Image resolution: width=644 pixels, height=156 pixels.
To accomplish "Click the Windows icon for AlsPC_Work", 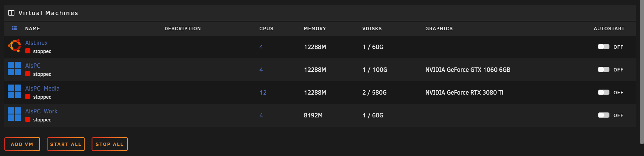I will tap(14, 114).
